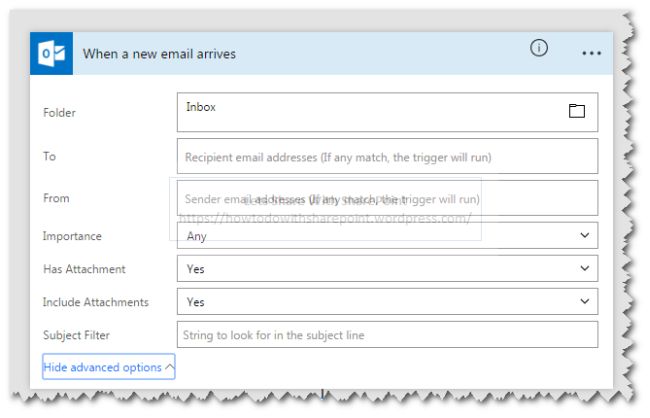
Task: Click the Outlook icon in the card header
Action: [52, 54]
